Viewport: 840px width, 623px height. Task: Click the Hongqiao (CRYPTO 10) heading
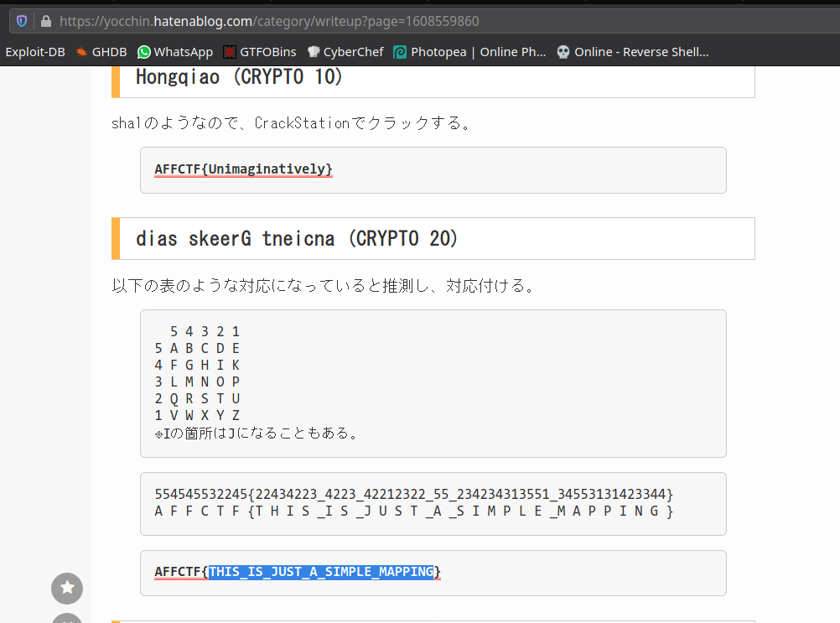(240, 77)
